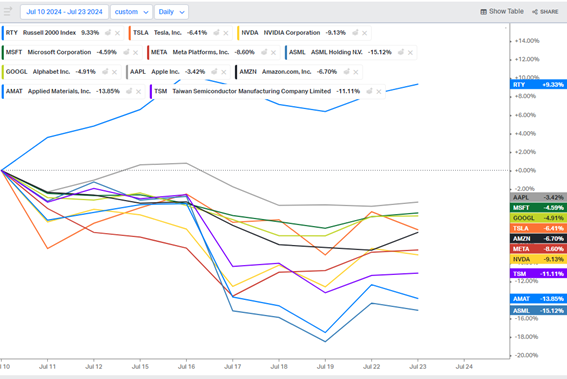Click 'Microsoft Corporation' legend name
The width and height of the screenshot is (567, 379).
pos(59,52)
